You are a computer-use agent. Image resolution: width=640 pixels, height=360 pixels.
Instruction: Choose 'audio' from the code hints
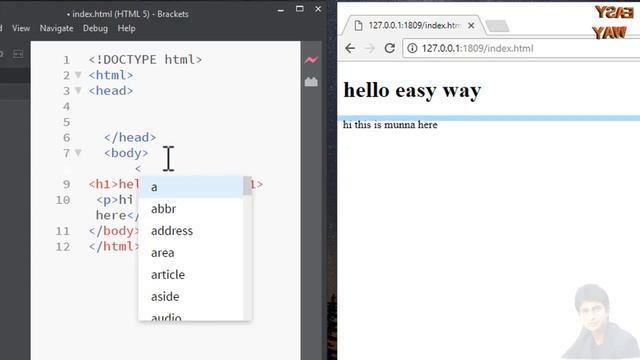(x=191, y=315)
